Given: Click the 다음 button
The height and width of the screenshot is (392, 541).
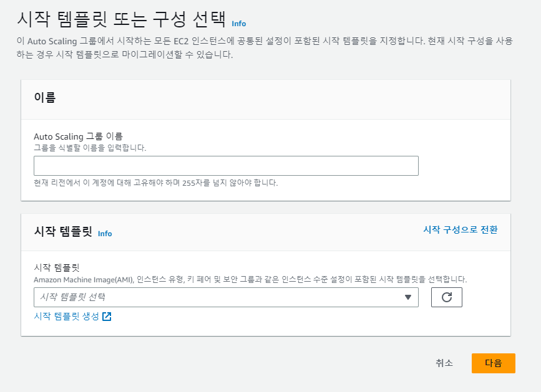Looking at the screenshot, I should pos(494,363).
